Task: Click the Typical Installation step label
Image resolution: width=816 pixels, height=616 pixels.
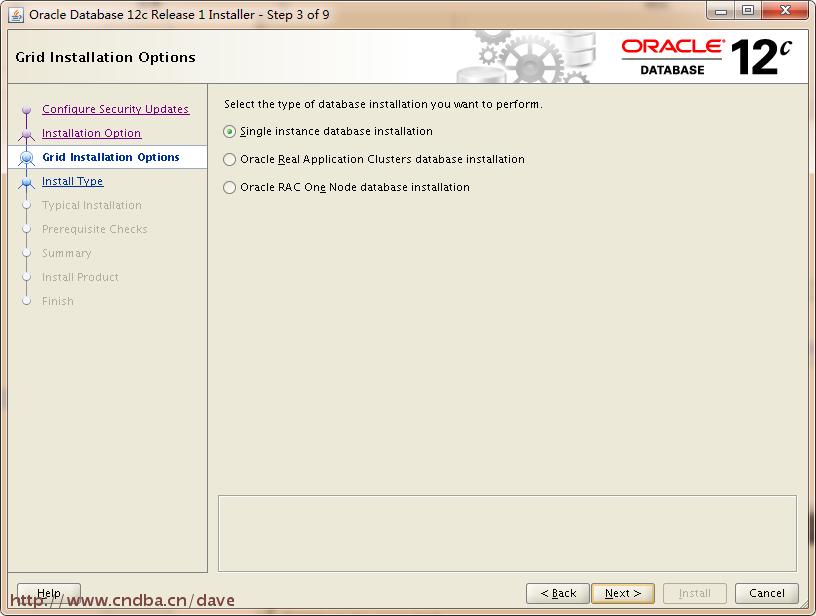Action: 92,206
